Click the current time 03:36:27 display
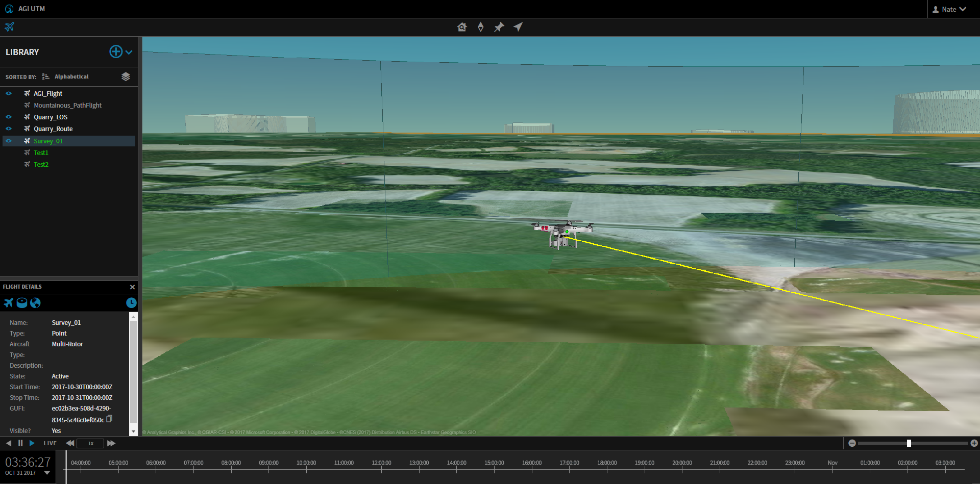Screen dimensions: 980x484 pos(28,462)
